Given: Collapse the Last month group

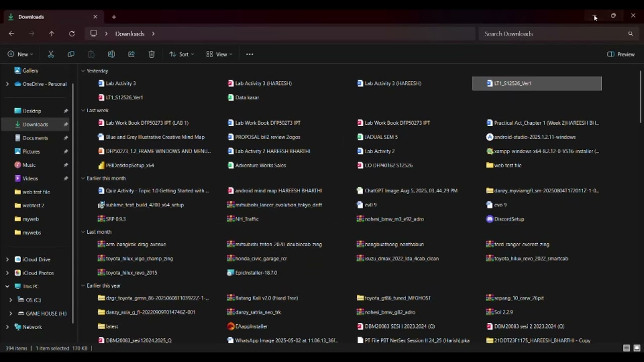Looking at the screenshot, I should pyautogui.click(x=83, y=232).
